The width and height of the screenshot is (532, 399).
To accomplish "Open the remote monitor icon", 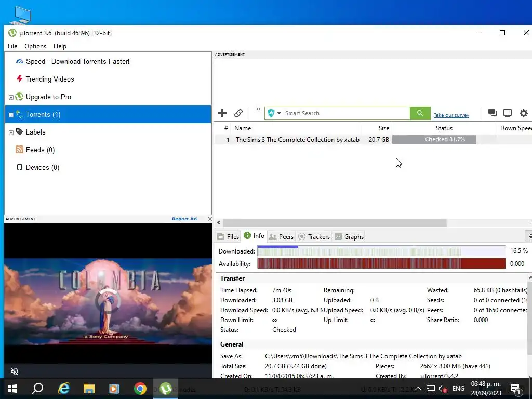I will click(x=508, y=113).
